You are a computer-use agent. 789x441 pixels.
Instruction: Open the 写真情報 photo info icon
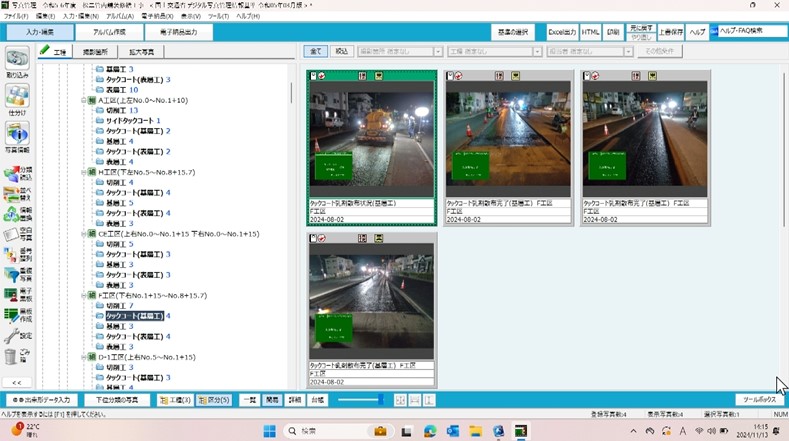[17, 136]
